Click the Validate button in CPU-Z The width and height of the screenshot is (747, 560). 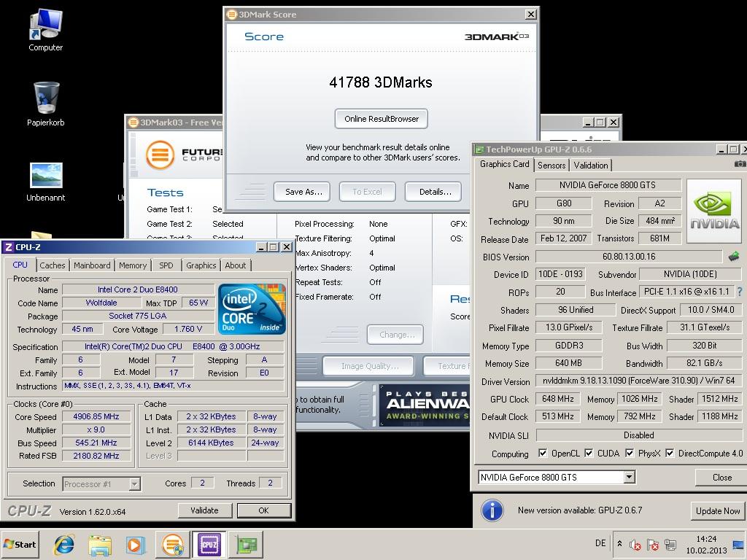click(x=204, y=510)
